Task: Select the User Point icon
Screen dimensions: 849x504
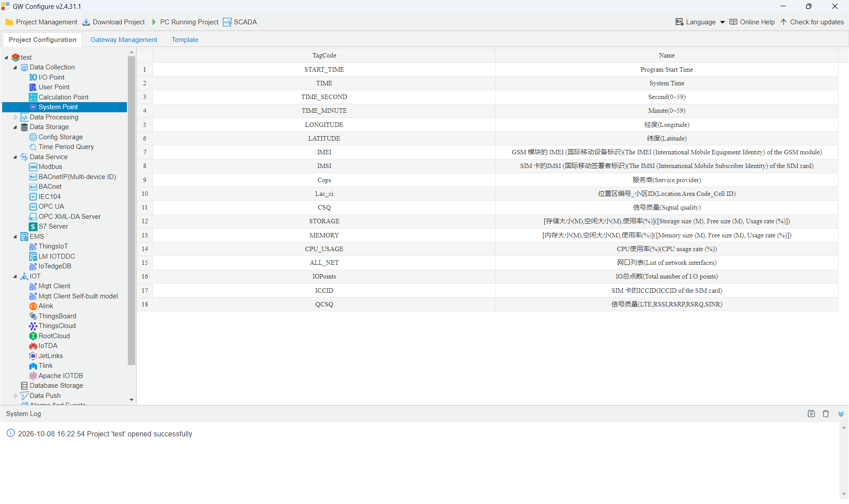Action: [x=33, y=87]
